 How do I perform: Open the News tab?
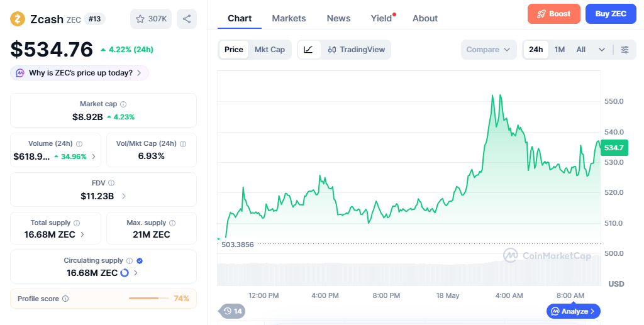338,18
